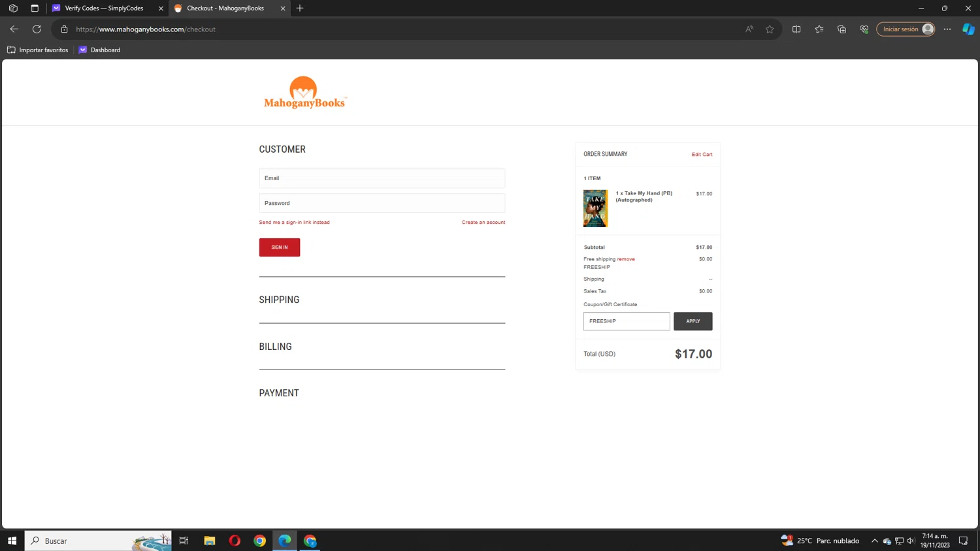
Task: Open browser settings and more menu
Action: [x=947, y=29]
